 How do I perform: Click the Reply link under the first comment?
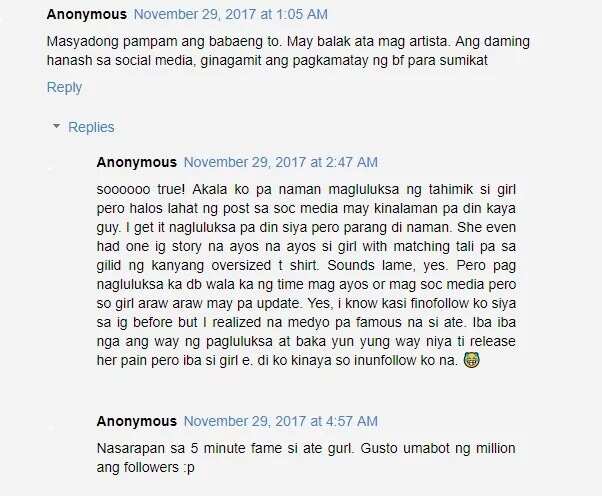(x=64, y=87)
